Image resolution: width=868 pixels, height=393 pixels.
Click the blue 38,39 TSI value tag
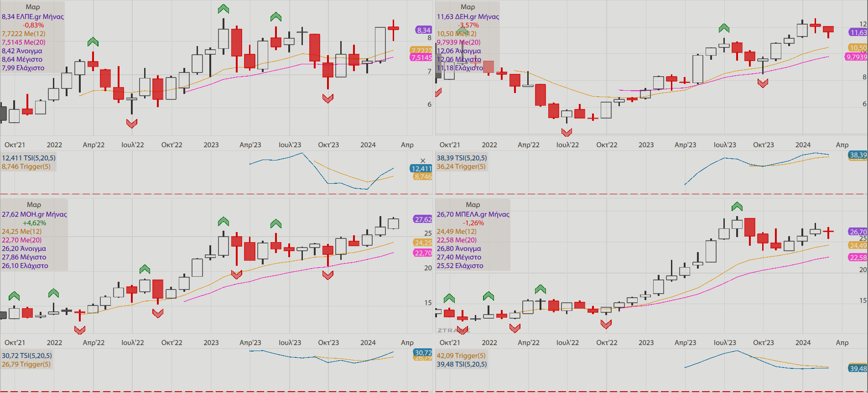pyautogui.click(x=858, y=155)
